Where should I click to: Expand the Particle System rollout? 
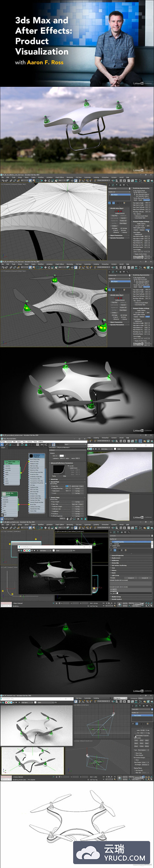(131, 599)
